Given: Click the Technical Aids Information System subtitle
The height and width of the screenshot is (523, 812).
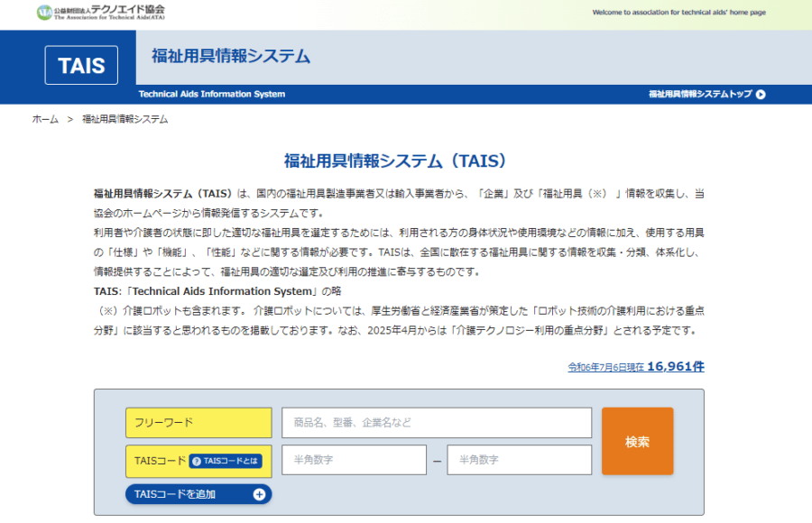Looking at the screenshot, I should click(x=212, y=95).
